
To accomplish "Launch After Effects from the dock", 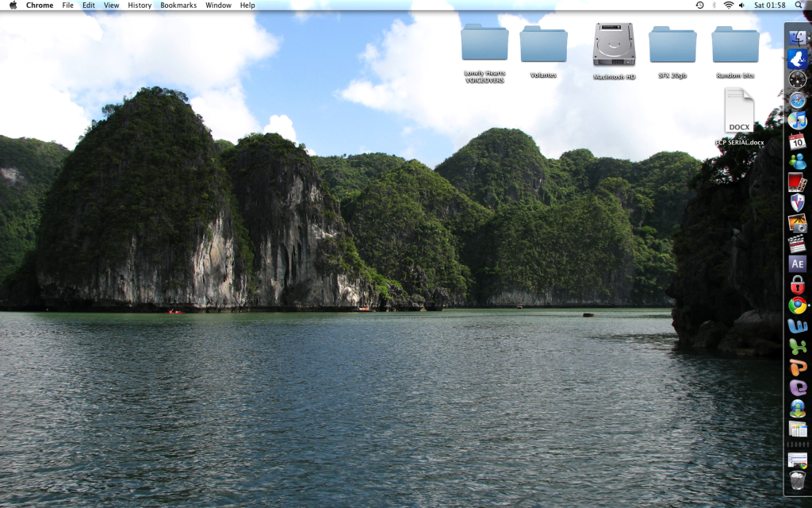I will tap(797, 264).
